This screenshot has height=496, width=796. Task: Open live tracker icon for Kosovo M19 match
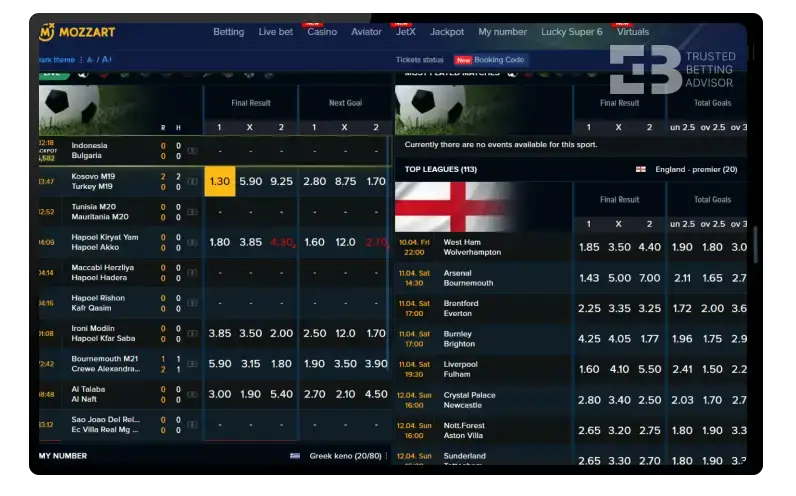coord(192,182)
